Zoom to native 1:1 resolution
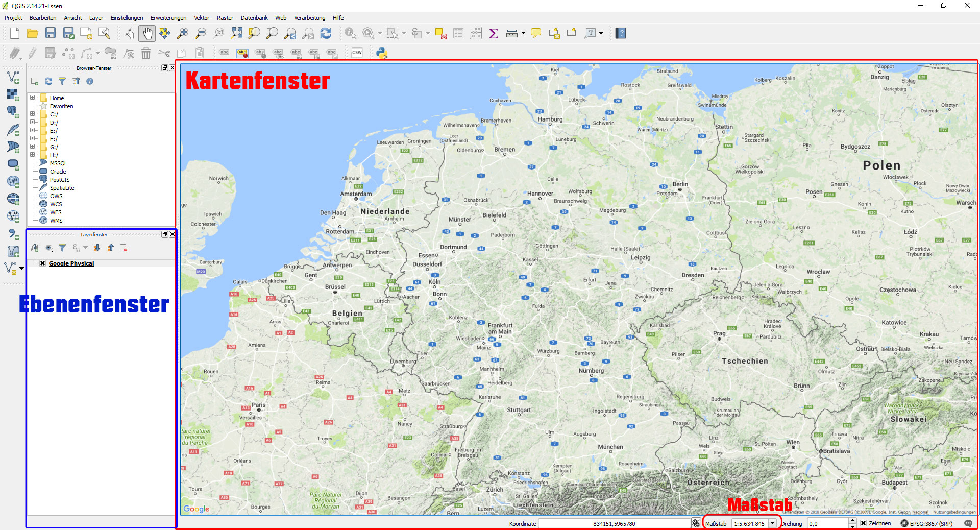 (x=218, y=33)
